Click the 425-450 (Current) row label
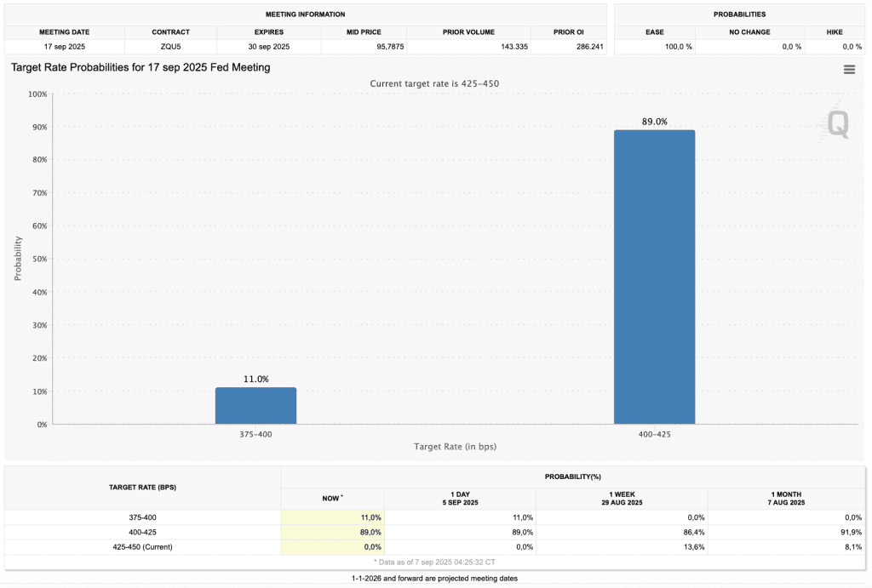872x588 pixels. [x=142, y=547]
